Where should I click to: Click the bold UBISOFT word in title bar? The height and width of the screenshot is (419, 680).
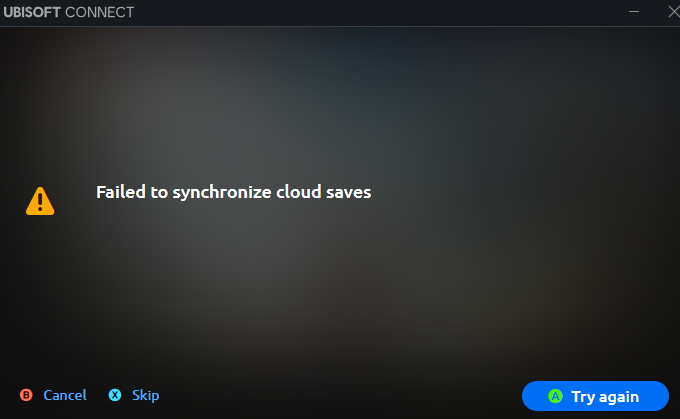32,12
